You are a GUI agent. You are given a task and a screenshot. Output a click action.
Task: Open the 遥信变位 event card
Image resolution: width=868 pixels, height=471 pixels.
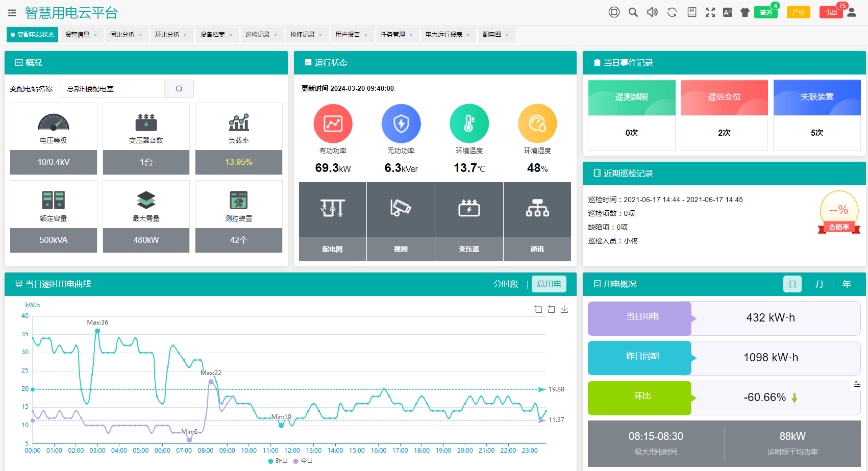(x=724, y=115)
